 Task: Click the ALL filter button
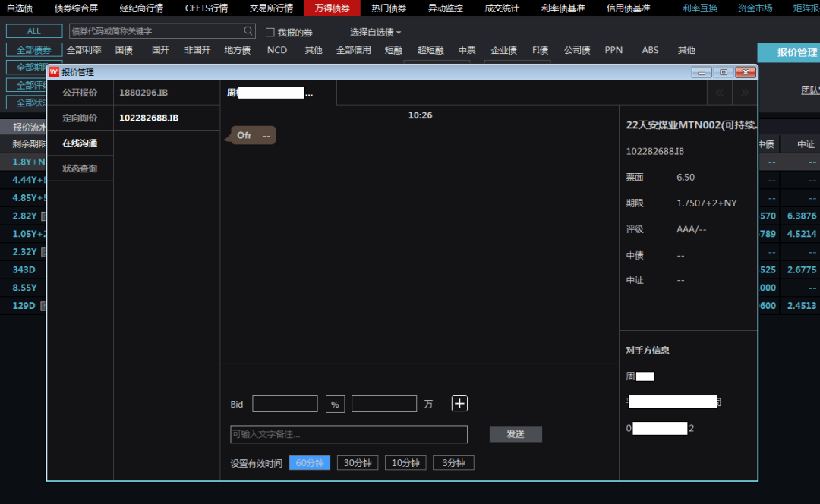pyautogui.click(x=34, y=31)
